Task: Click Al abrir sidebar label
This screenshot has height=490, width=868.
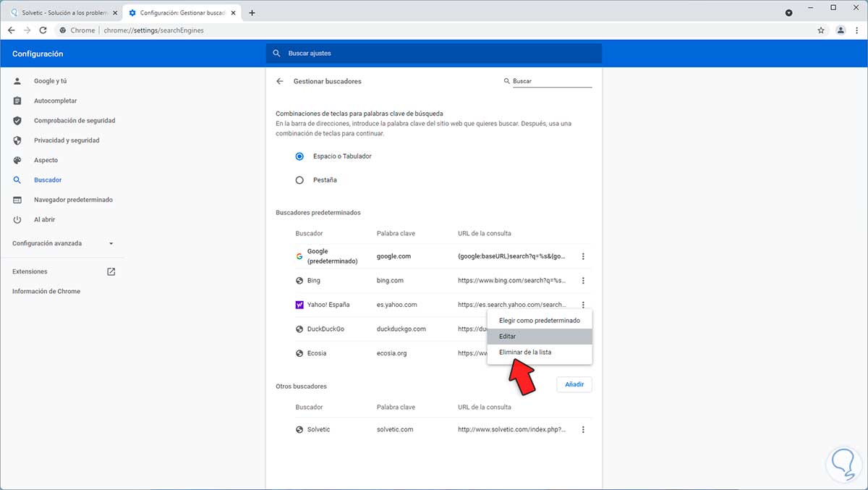Action: tap(44, 219)
